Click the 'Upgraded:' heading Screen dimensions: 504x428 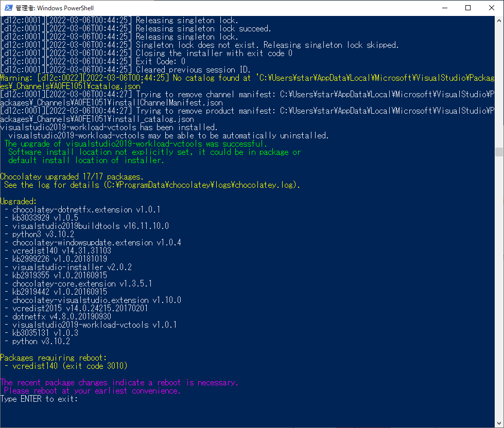(x=19, y=202)
